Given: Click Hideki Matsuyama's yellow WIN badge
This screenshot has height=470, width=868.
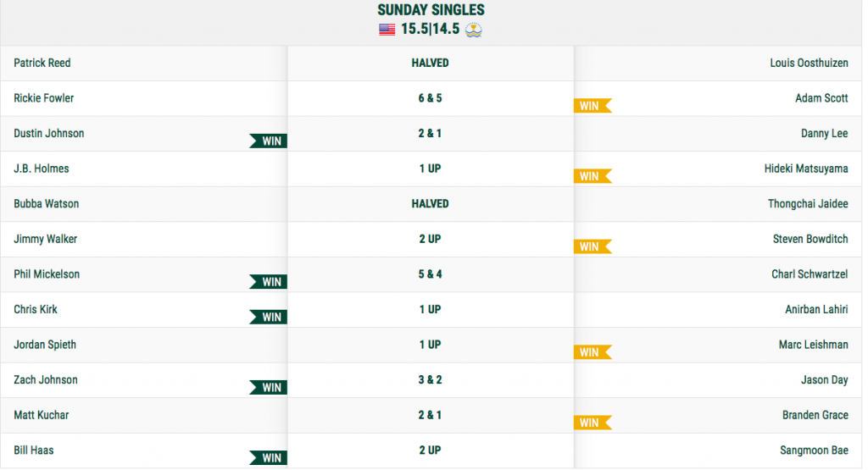Looking at the screenshot, I should (593, 176).
